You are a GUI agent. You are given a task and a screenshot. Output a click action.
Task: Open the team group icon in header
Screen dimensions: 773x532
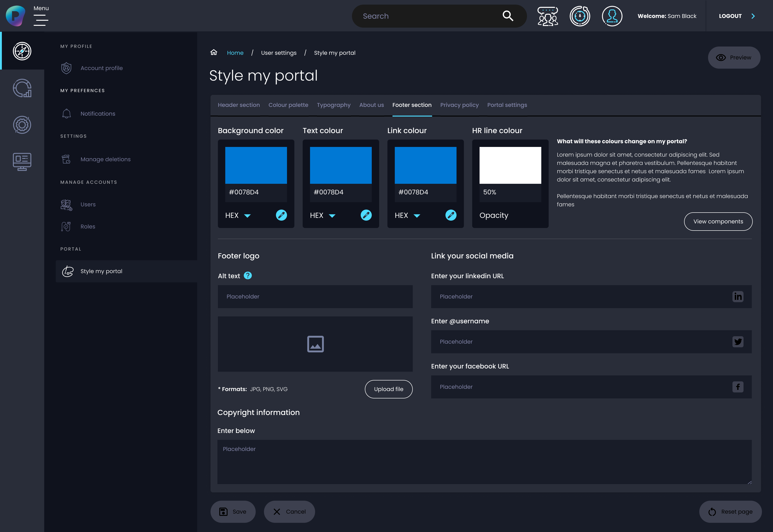point(547,16)
